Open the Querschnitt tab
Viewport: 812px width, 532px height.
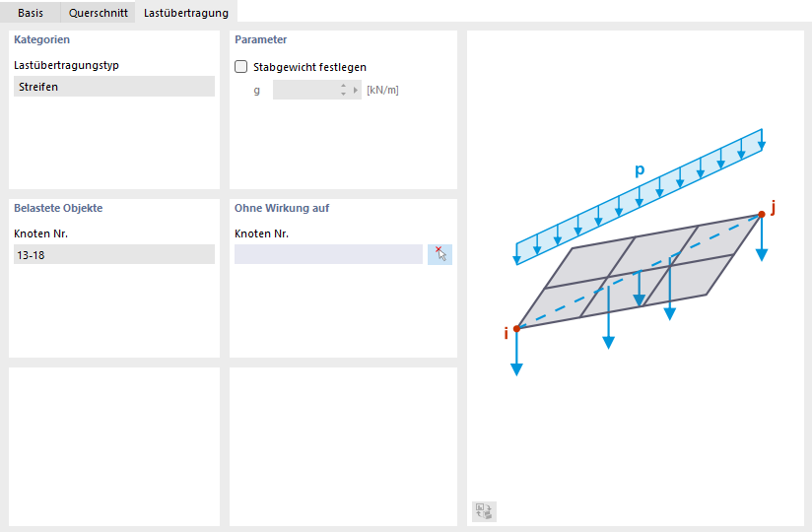coord(98,13)
